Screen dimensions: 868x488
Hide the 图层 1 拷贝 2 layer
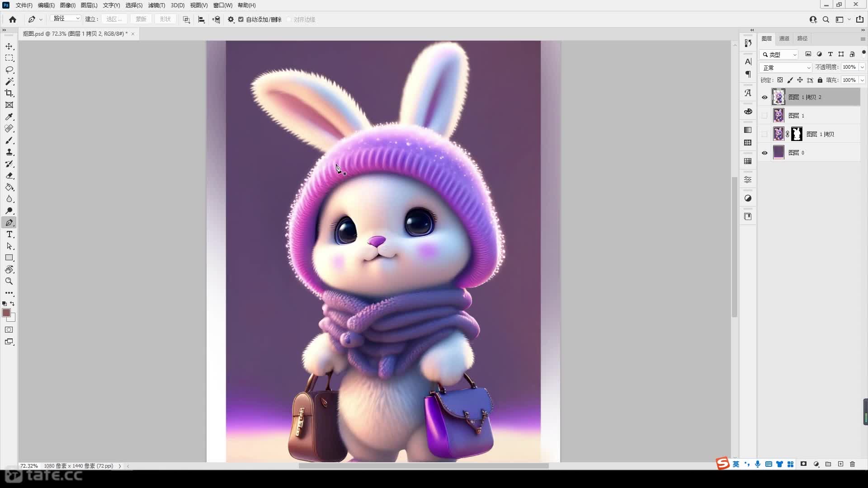coord(764,97)
